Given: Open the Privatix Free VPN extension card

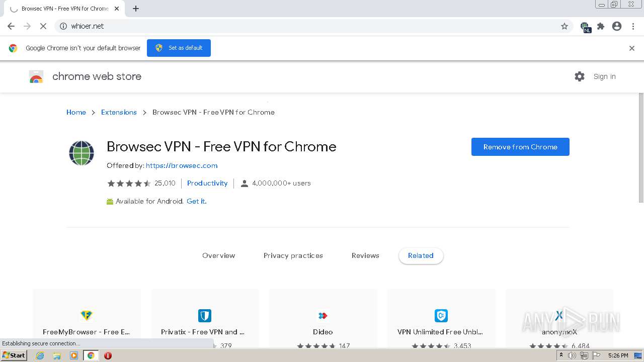Looking at the screenshot, I should coord(205,318).
